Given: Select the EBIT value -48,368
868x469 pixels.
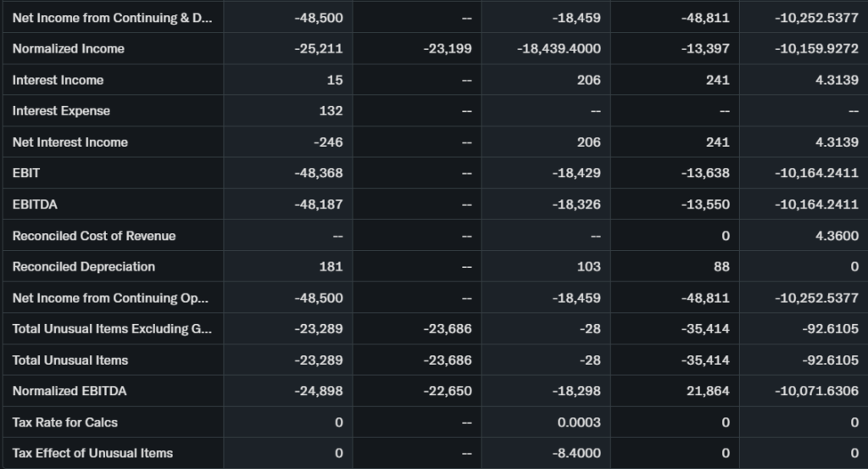Looking at the screenshot, I should (318, 173).
